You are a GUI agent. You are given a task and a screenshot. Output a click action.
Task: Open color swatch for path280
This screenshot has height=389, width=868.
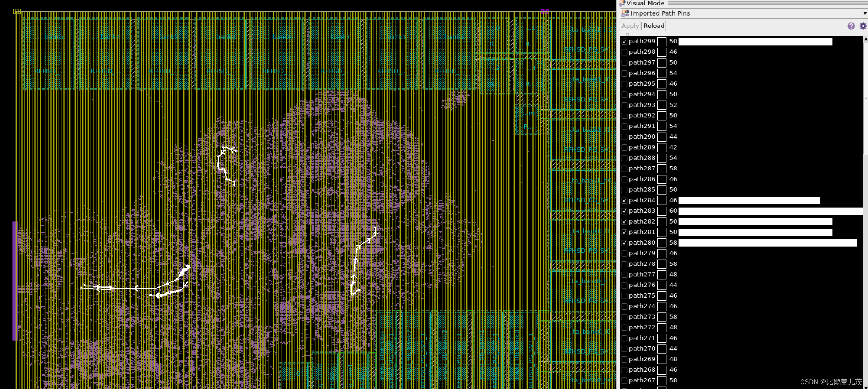tap(662, 243)
